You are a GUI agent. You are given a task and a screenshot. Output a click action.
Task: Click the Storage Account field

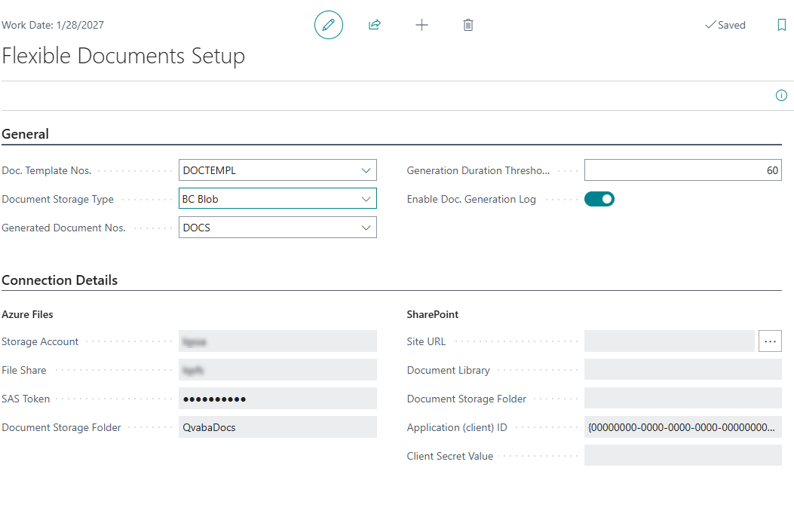point(277,341)
